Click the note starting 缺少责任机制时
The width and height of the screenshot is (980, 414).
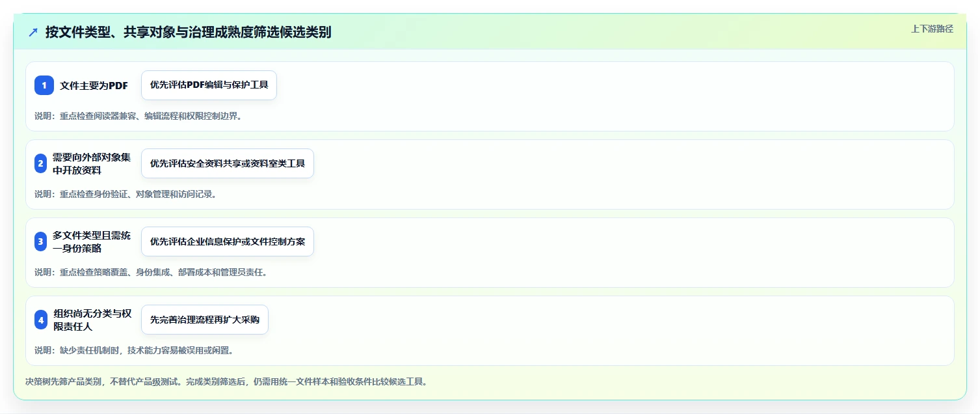tap(134, 350)
